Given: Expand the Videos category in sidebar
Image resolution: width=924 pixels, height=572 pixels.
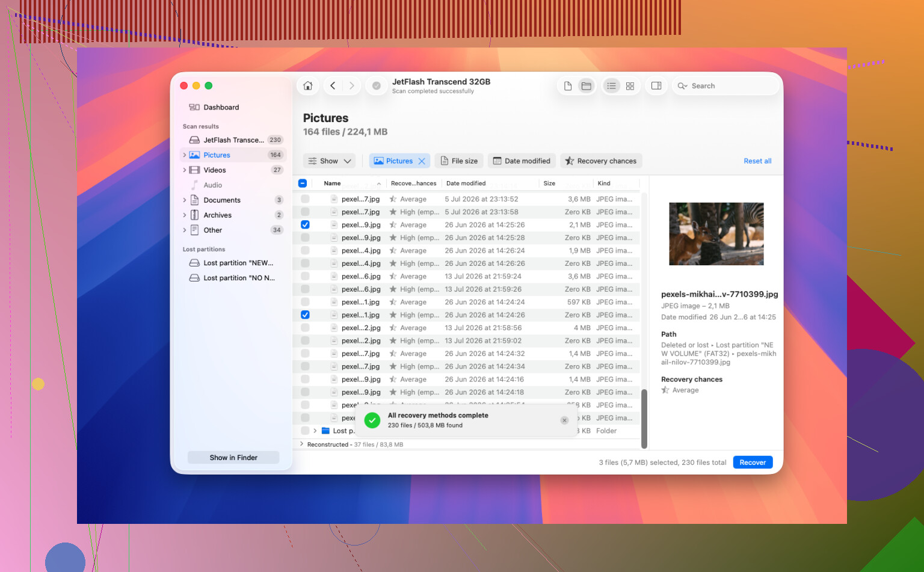Looking at the screenshot, I should pyautogui.click(x=184, y=170).
